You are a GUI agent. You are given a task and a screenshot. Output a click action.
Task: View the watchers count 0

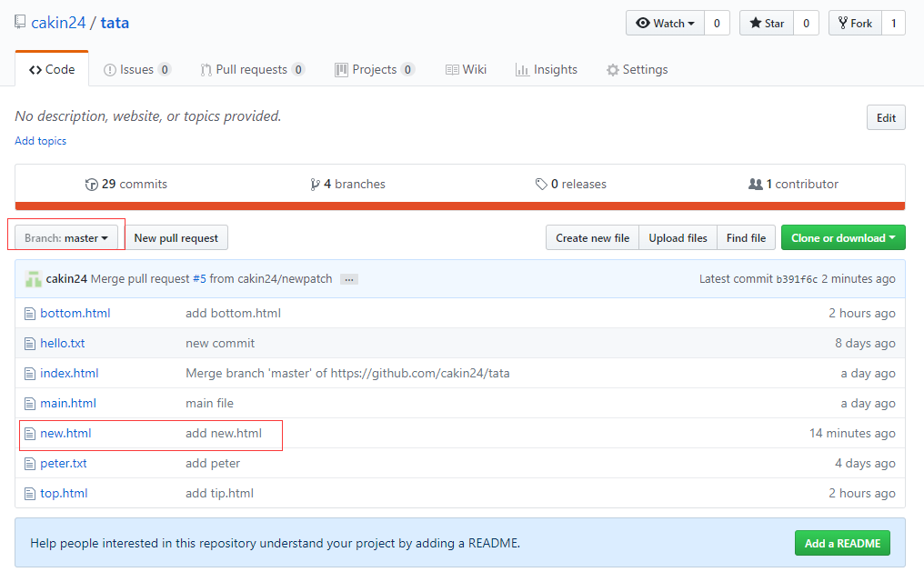click(x=717, y=23)
